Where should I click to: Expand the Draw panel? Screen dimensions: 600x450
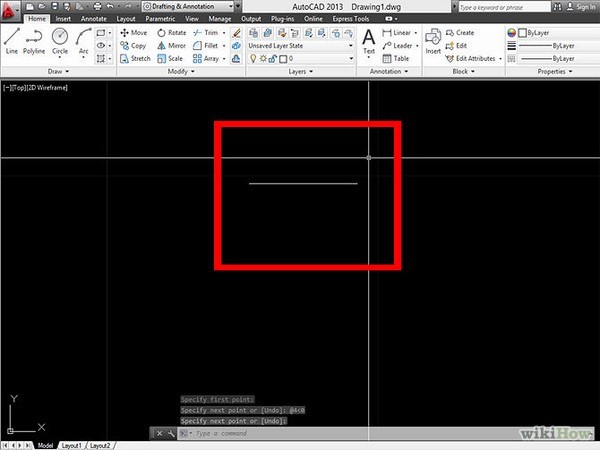click(x=58, y=72)
